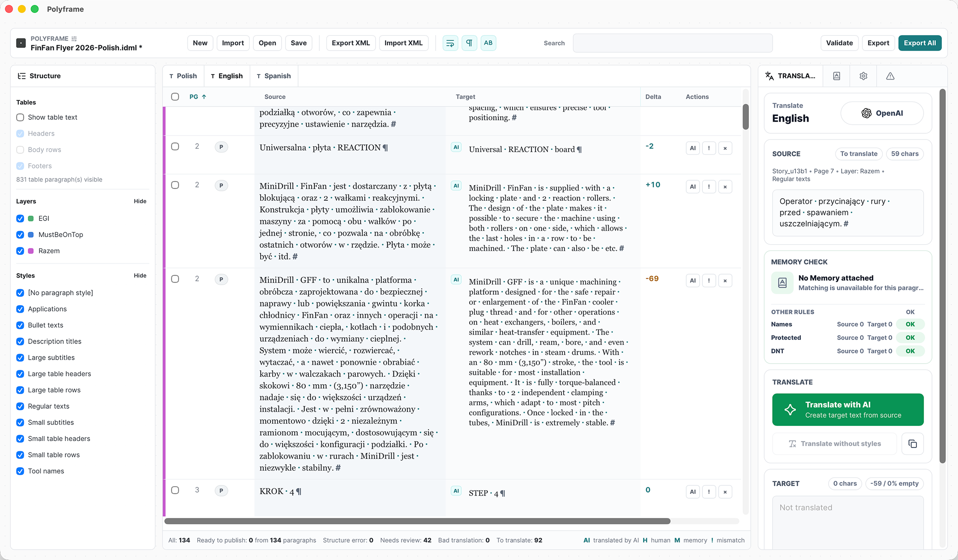The image size is (958, 560).
Task: Click the Not translated target text area
Action: [x=848, y=522]
